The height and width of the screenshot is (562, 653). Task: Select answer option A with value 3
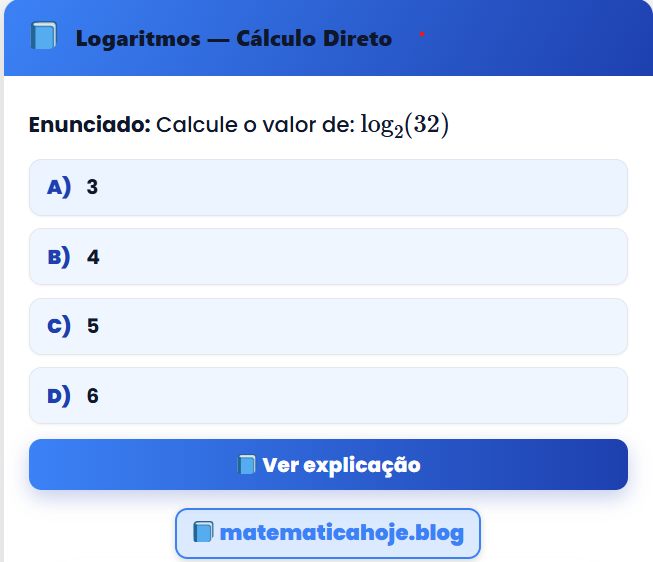tap(328, 187)
